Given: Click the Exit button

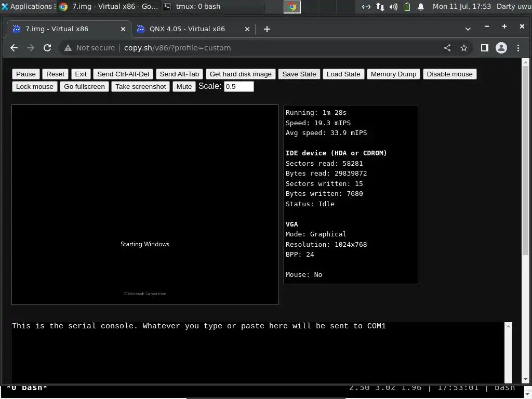Looking at the screenshot, I should click(x=81, y=74).
